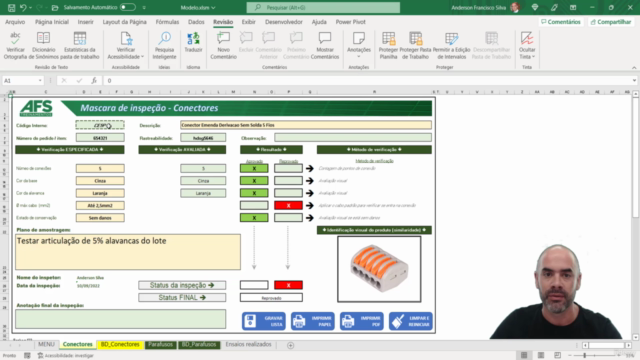Click Proteger Pasta de Trabalho
Image resolution: width=640 pixels, height=360 pixels.
416,45
